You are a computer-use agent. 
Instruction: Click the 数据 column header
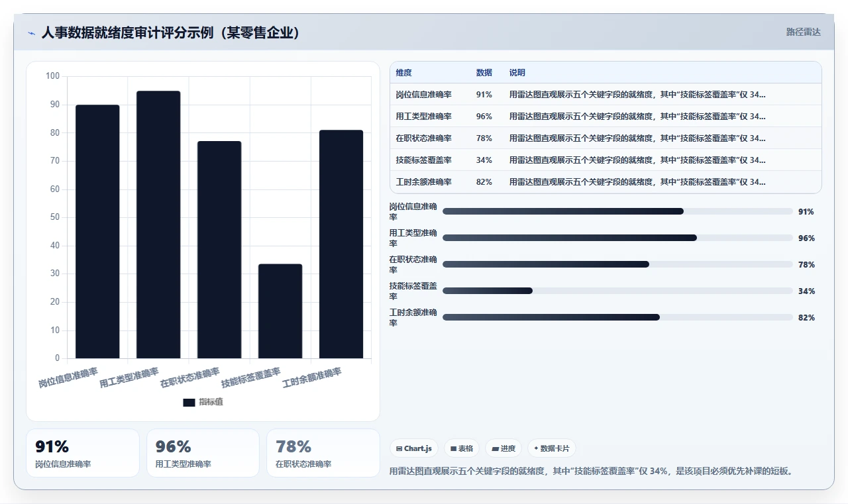[484, 73]
